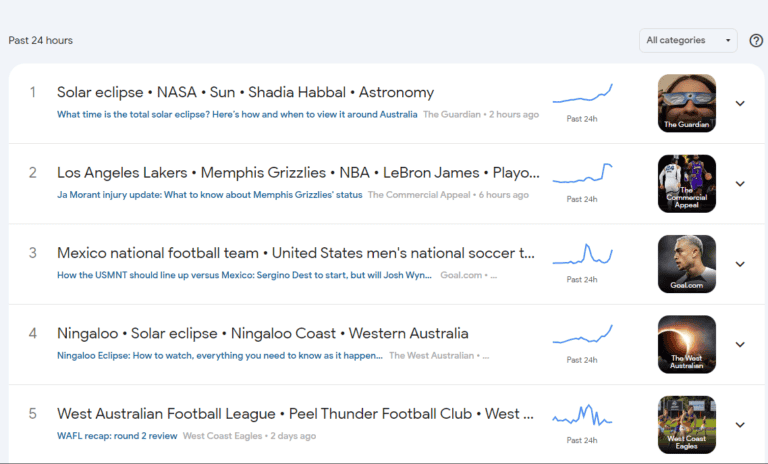This screenshot has width=768, height=464.
Task: Expand the Solar eclipse trend row
Action: [740, 103]
